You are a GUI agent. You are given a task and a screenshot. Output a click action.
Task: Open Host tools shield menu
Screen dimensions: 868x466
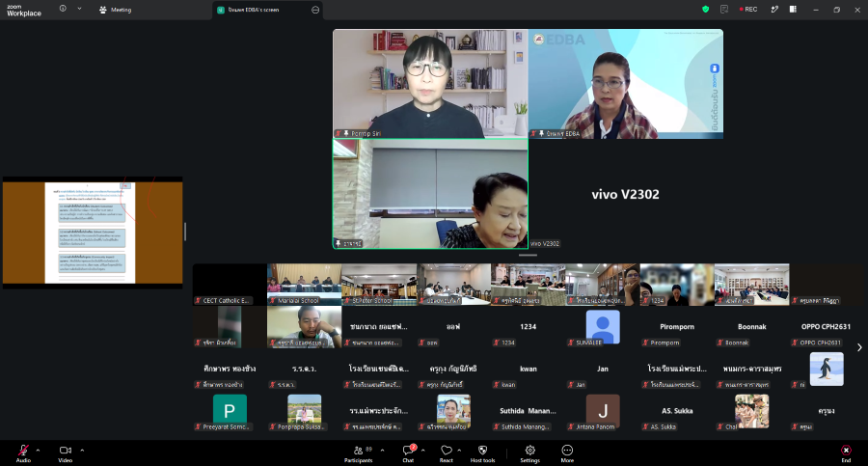pyautogui.click(x=483, y=452)
